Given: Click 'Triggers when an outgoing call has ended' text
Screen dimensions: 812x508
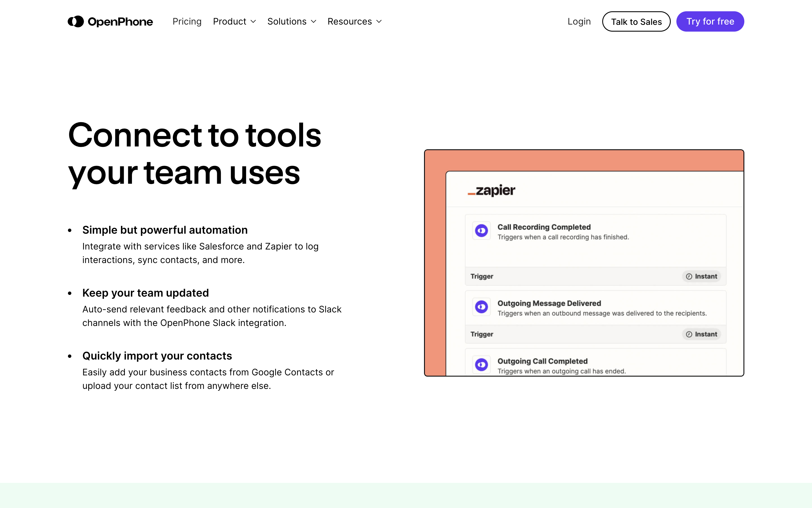Looking at the screenshot, I should [562, 371].
